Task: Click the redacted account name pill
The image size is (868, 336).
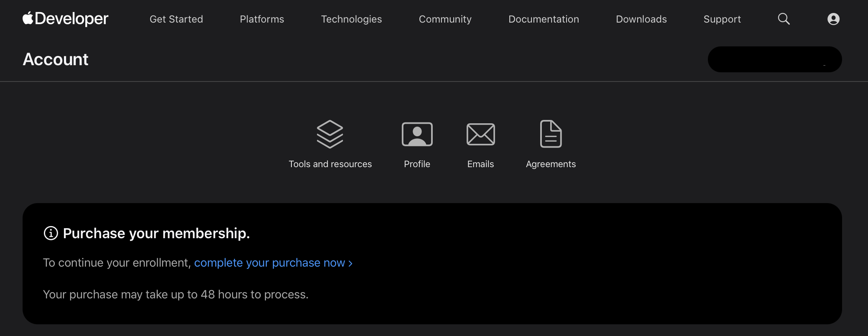Action: (x=774, y=59)
